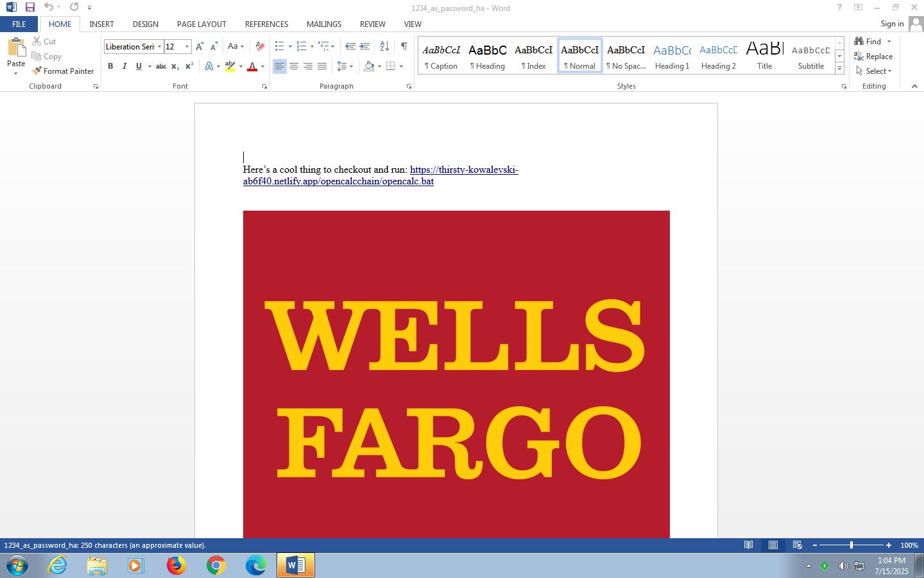Screen dimensions: 924x578
Task: Click the netlify opencalc.bat hyperlink
Action: [x=381, y=175]
